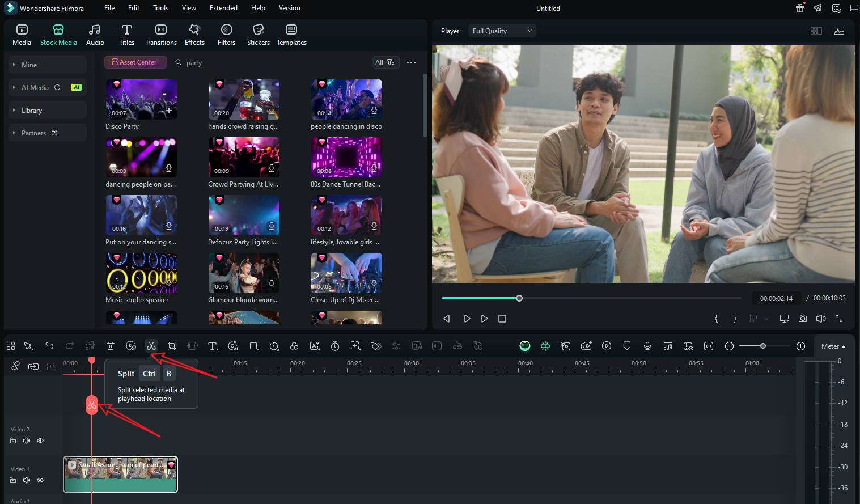Open the three-dot more options menu
Viewport: 860px width, 504px height.
pyautogui.click(x=412, y=62)
